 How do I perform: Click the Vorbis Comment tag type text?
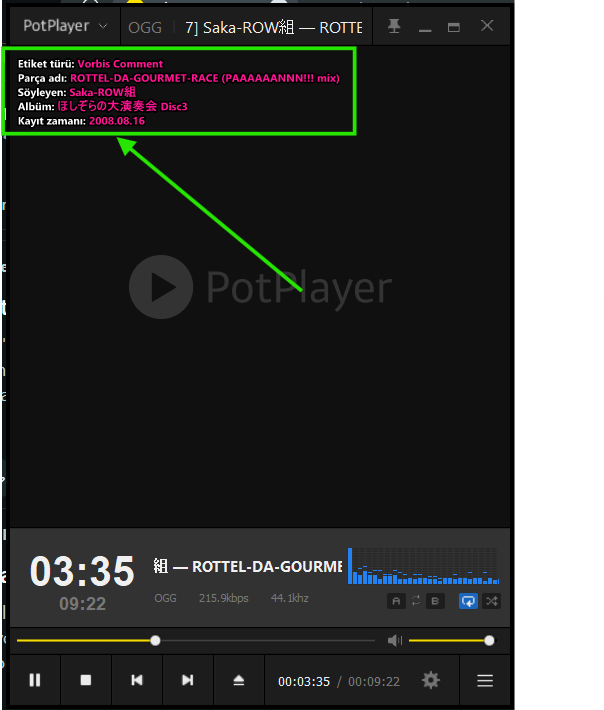click(120, 64)
